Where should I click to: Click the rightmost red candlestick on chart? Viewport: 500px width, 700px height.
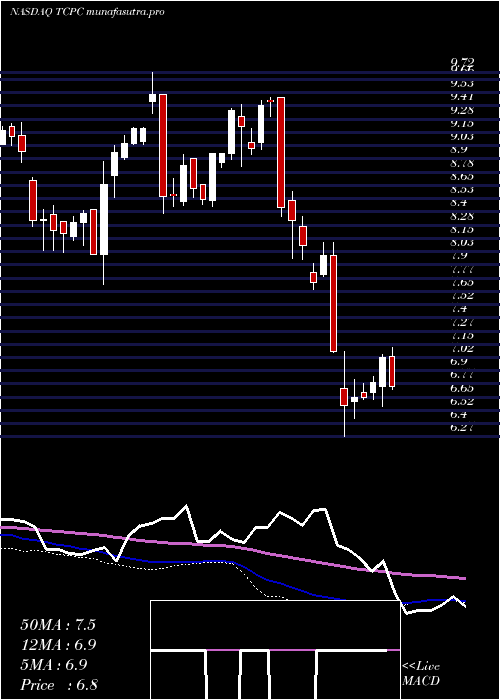tap(392, 371)
